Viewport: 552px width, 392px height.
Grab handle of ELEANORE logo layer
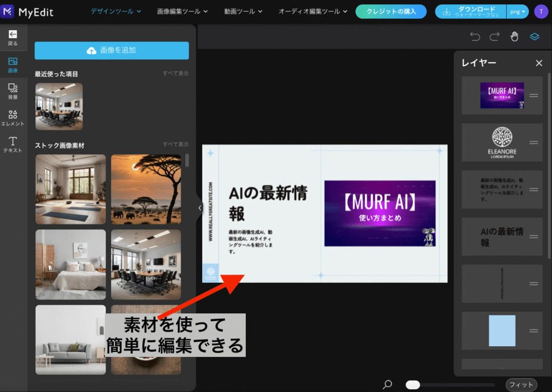[534, 142]
